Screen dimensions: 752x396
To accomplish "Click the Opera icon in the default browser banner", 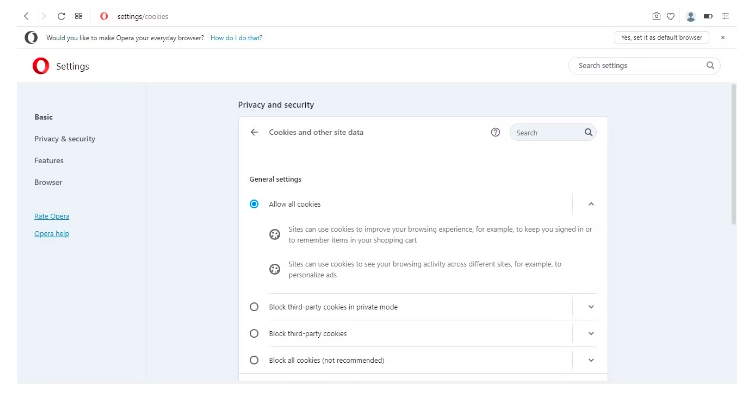I will click(x=31, y=37).
